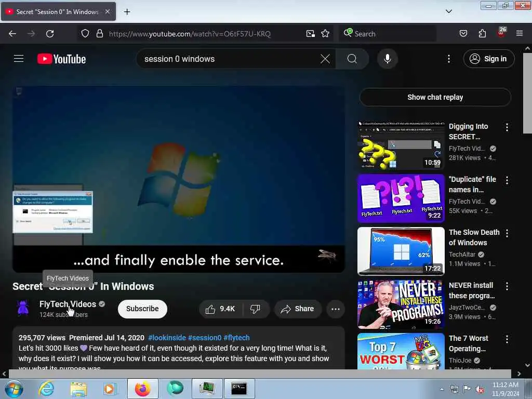Open FlyTech Videos channel name link

coord(68,304)
